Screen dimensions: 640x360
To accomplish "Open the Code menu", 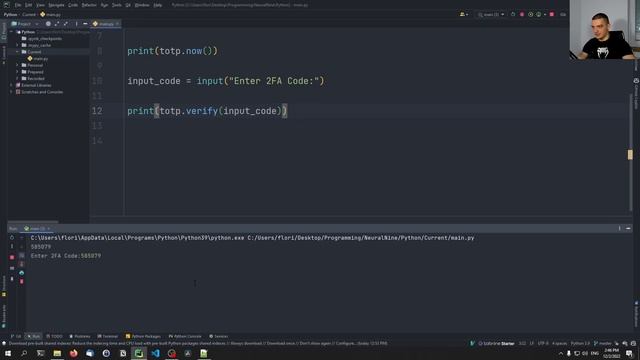I will coord(73,5).
